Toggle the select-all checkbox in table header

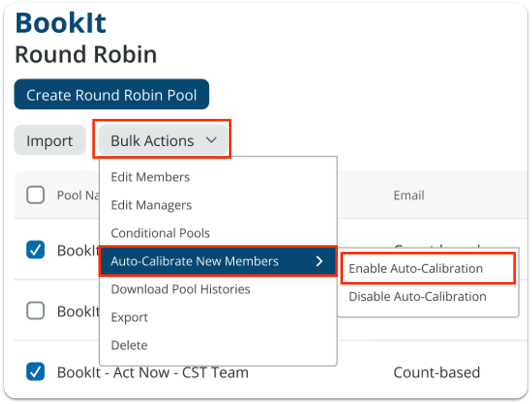[x=35, y=195]
